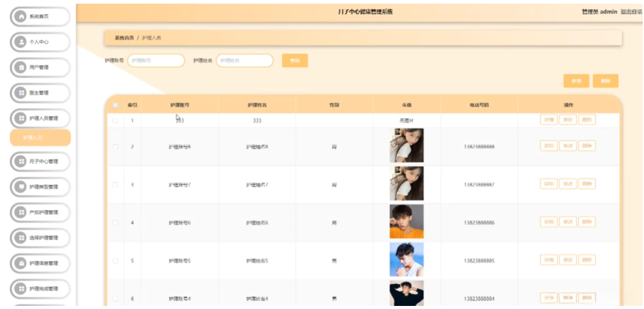Image resolution: width=644 pixels, height=309 pixels.
Task: Check the checkbox for row 护理账号4
Action: tap(116, 299)
